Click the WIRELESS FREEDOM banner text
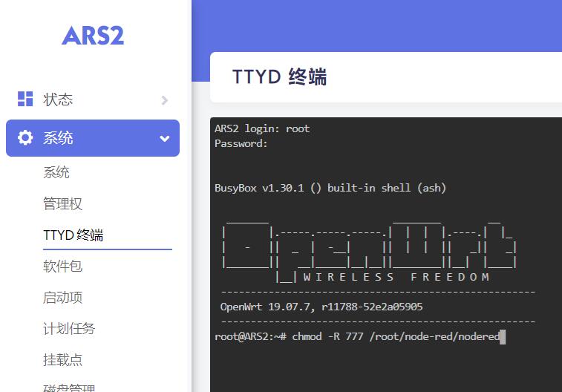The width and height of the screenshot is (562, 392). coord(396,277)
